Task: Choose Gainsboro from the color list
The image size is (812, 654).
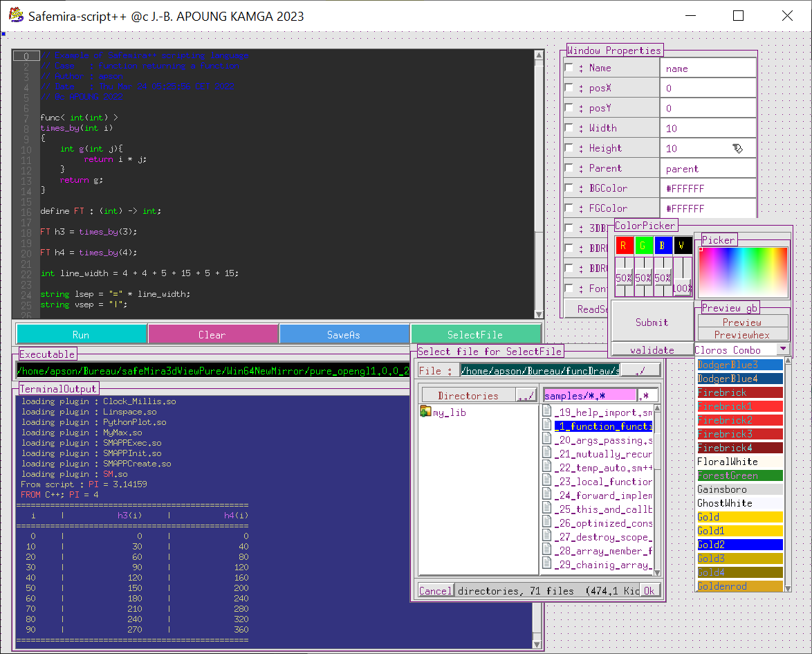Action: point(739,489)
